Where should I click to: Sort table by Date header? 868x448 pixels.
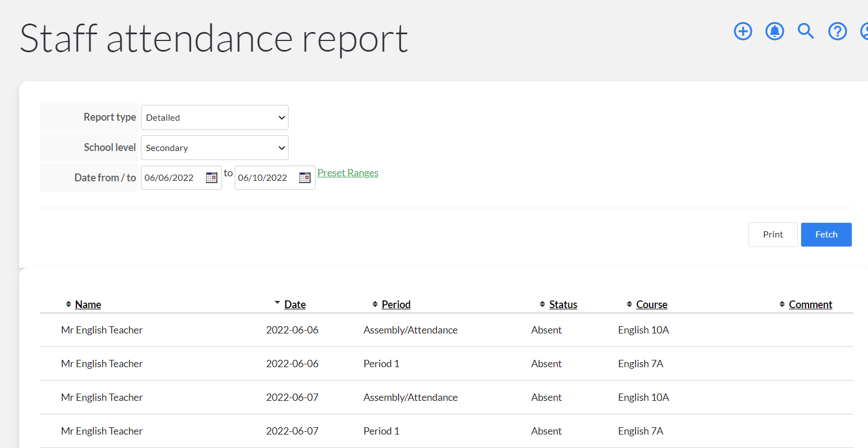[x=295, y=304]
